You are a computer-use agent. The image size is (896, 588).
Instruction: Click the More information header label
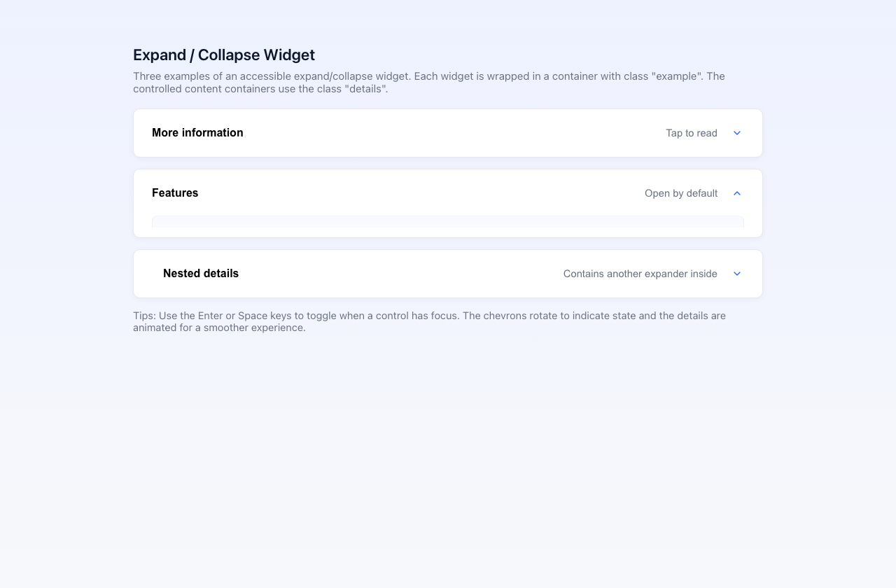click(197, 132)
